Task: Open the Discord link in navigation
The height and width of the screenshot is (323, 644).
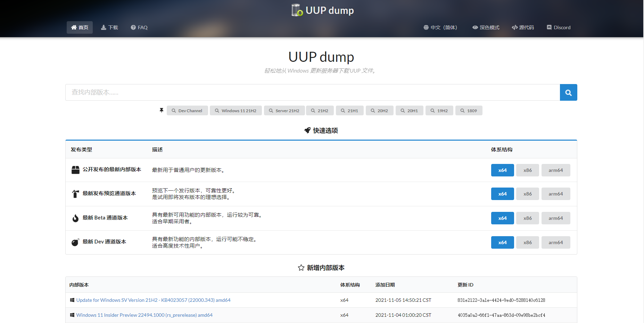Action: (x=559, y=27)
